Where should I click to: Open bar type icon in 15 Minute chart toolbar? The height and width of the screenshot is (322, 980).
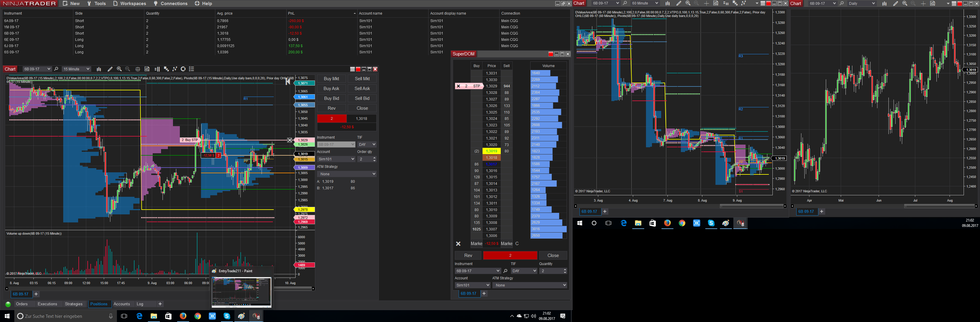click(x=99, y=69)
